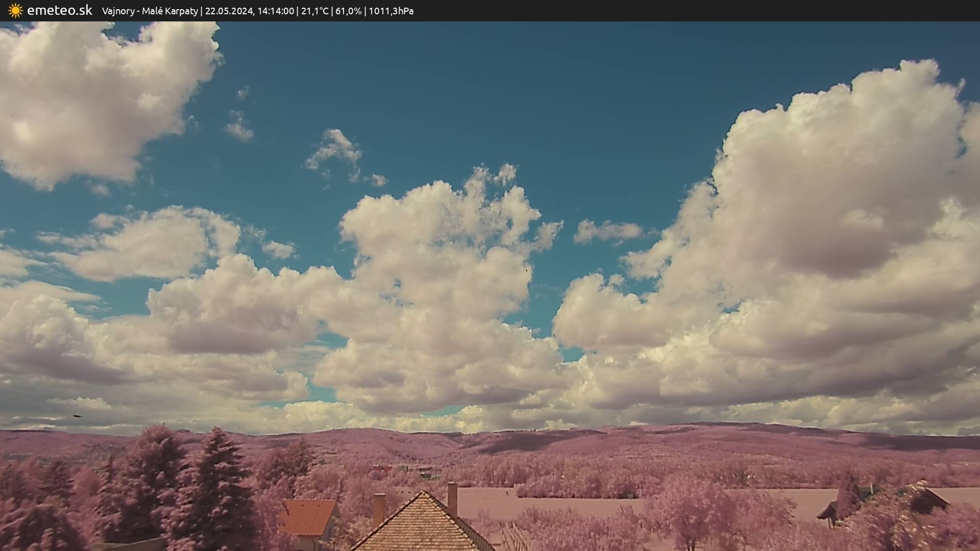
Task: Click the 1011,3hPa pressure reading
Action: (391, 11)
